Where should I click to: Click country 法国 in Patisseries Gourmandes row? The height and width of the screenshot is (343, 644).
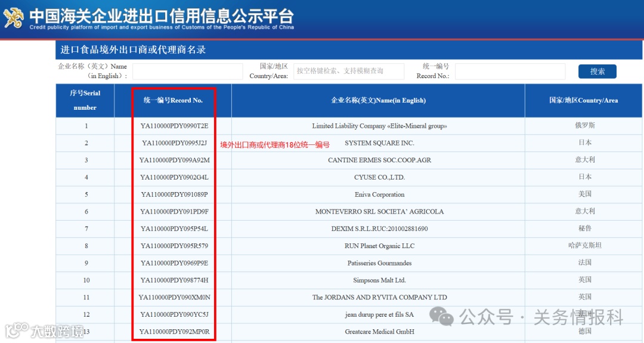point(585,262)
